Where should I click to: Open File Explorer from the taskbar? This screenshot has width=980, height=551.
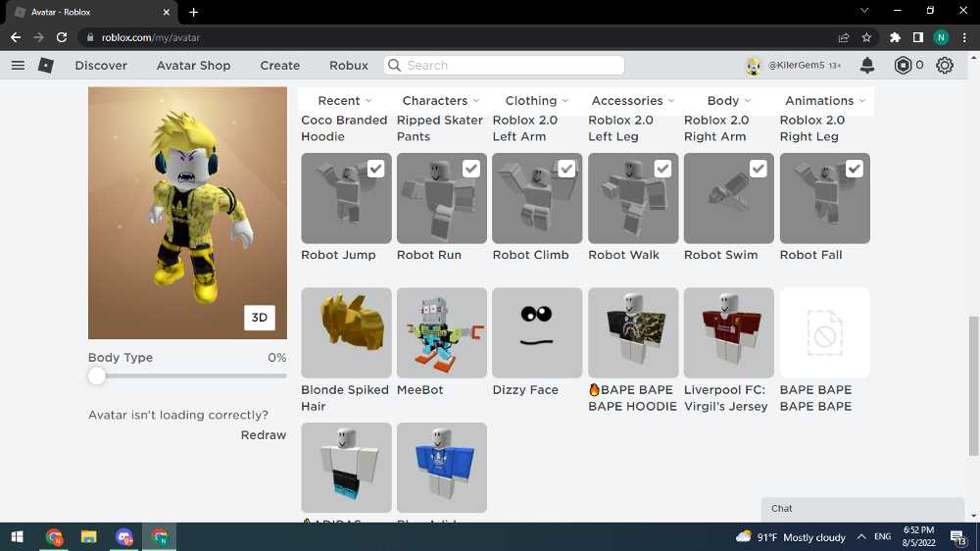(x=89, y=537)
